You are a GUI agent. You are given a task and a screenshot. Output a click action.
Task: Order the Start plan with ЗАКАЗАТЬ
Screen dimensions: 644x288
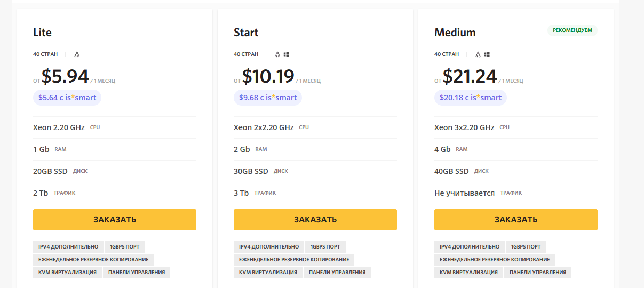tap(315, 220)
